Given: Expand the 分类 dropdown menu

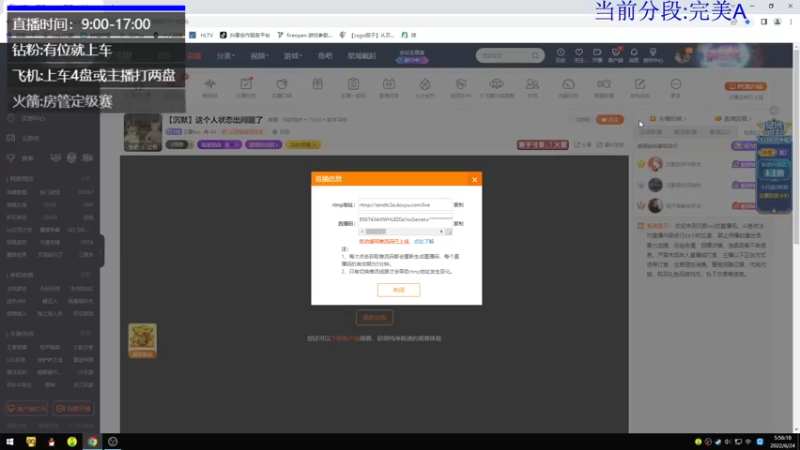Looking at the screenshot, I should tap(226, 56).
